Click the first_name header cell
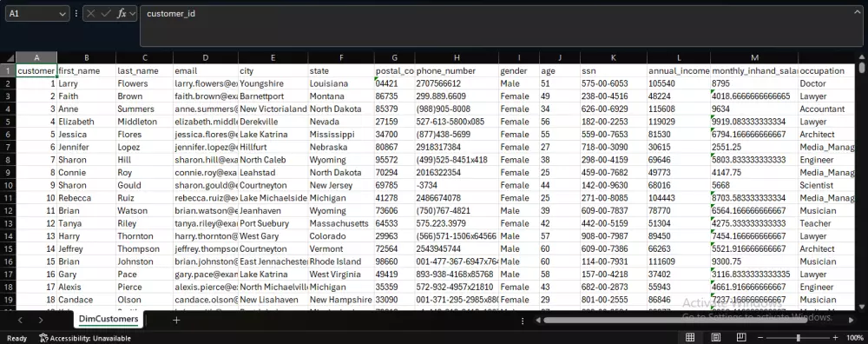The height and width of the screenshot is (344, 868). click(86, 71)
